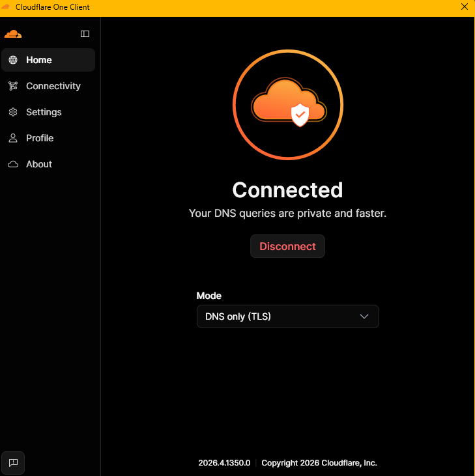Image resolution: width=475 pixels, height=476 pixels.
Task: Click the Settings gear icon
Action: 13,112
